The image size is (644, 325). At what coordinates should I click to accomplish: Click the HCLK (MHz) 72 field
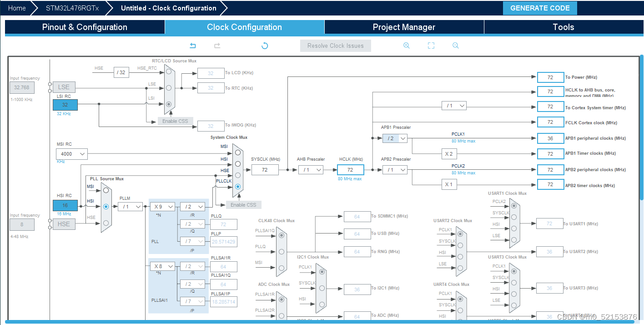pos(350,170)
